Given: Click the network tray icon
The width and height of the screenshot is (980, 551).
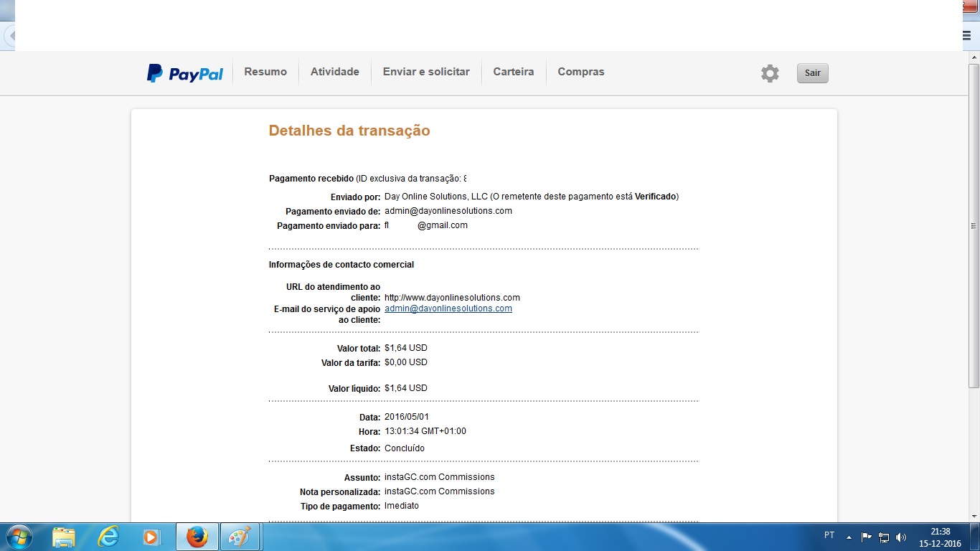Looking at the screenshot, I should coord(884,537).
